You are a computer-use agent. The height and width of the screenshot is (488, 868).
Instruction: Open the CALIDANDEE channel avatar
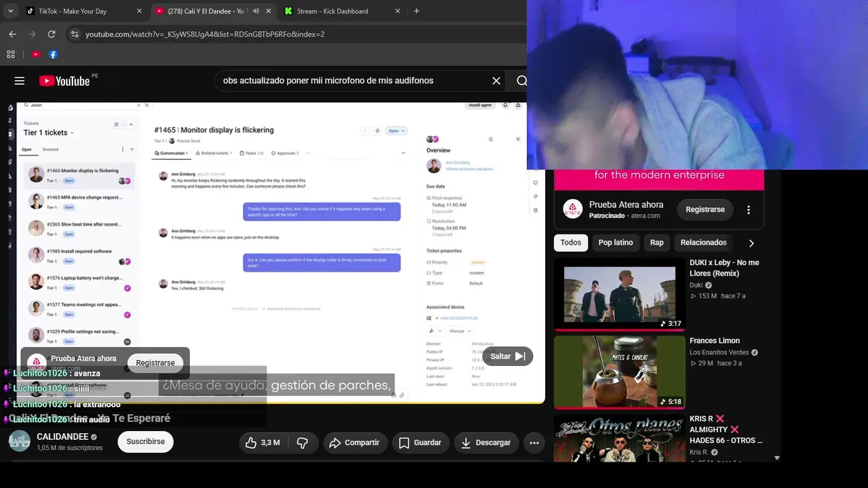(20, 441)
